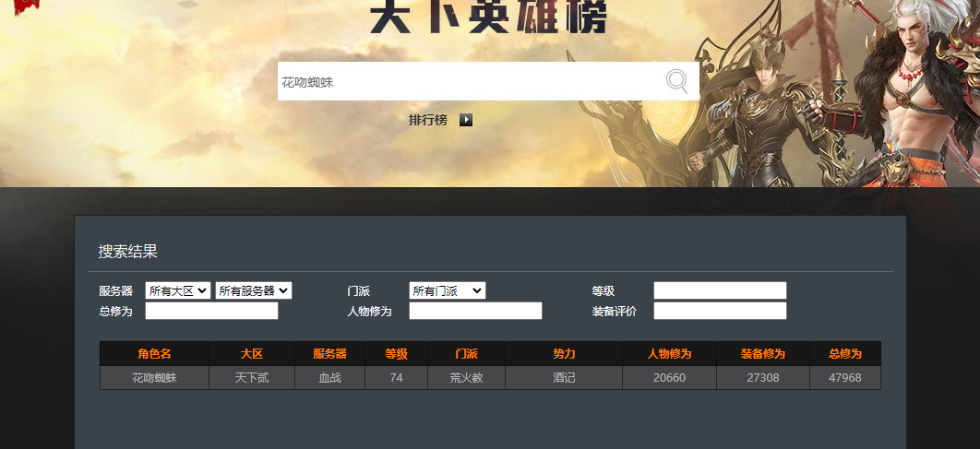Click the 搜索结果 heading
This screenshot has width=980, height=449.
point(127,252)
